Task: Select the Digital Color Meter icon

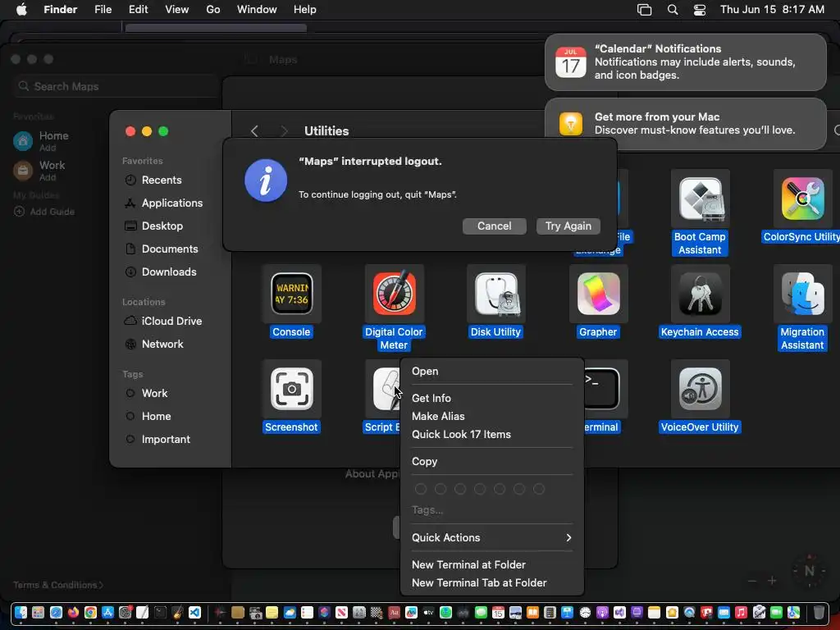Action: (395, 294)
